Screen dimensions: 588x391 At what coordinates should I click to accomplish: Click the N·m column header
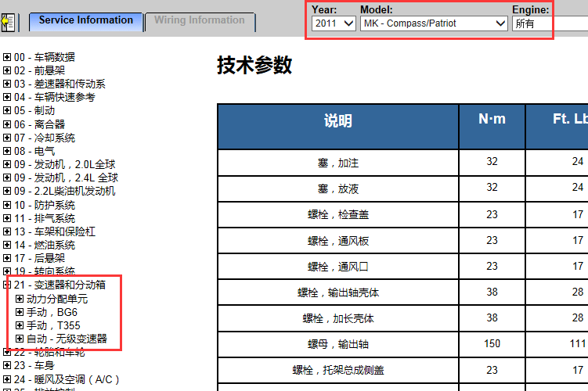pos(492,127)
